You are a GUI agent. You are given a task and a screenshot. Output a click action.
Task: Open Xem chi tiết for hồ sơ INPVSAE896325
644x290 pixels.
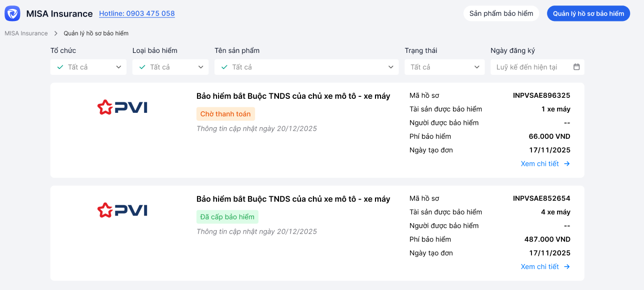point(540,163)
